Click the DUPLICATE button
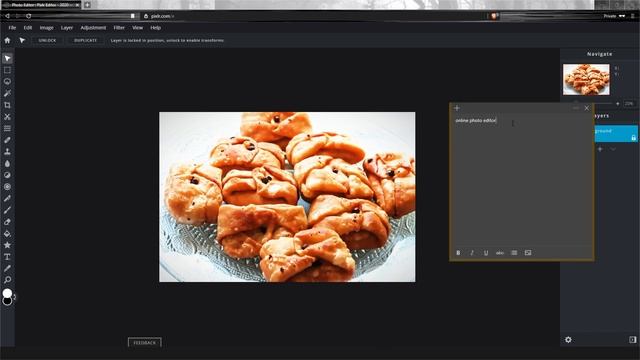Viewport: 640px width, 360px height. pyautogui.click(x=85, y=40)
